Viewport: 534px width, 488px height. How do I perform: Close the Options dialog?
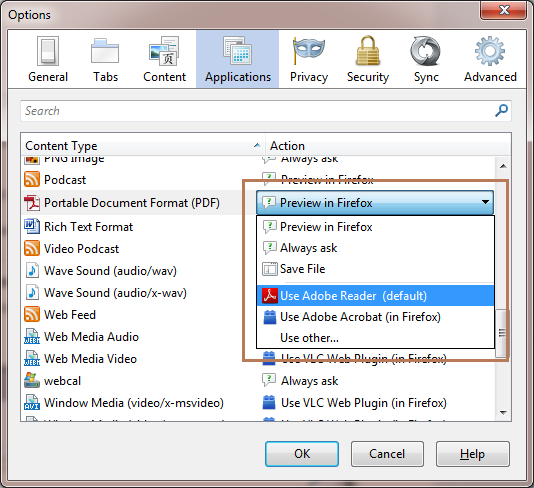tap(504, 10)
